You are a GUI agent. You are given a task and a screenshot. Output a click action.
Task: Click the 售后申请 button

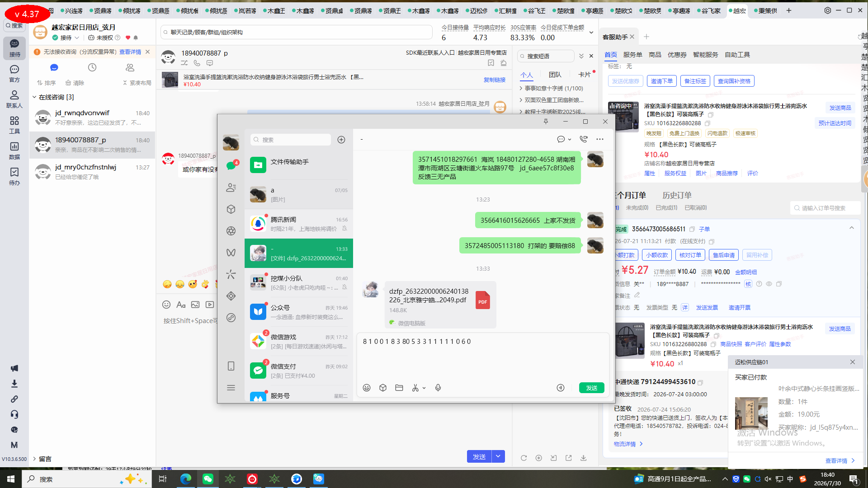(x=723, y=255)
